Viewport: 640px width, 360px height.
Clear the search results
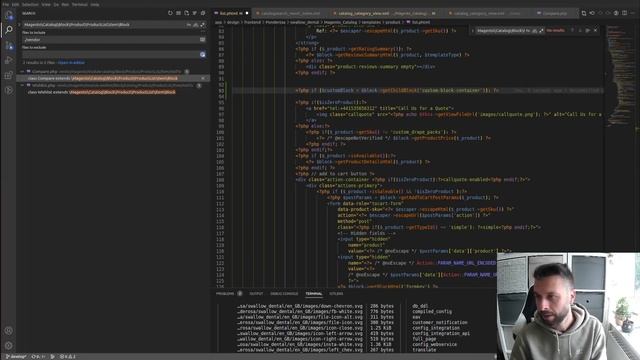(x=178, y=13)
